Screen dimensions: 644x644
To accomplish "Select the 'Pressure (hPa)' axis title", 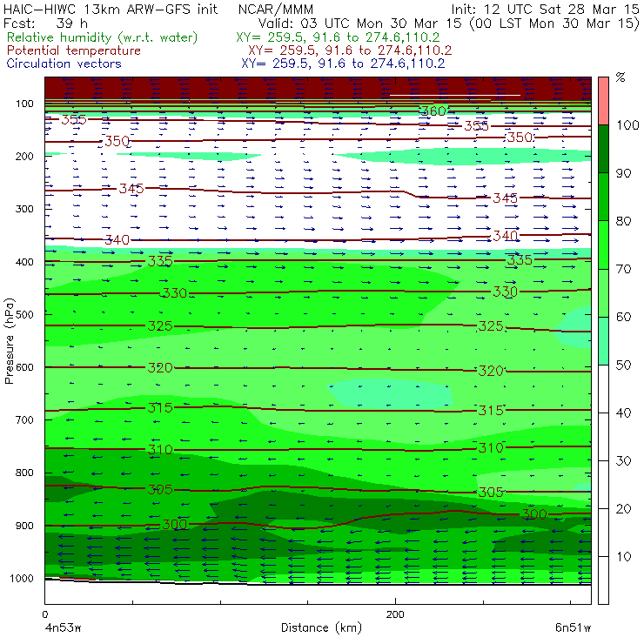I will [x=9, y=341].
